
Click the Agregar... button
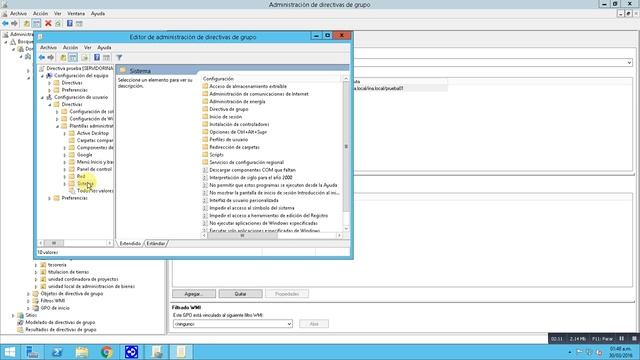(194, 294)
